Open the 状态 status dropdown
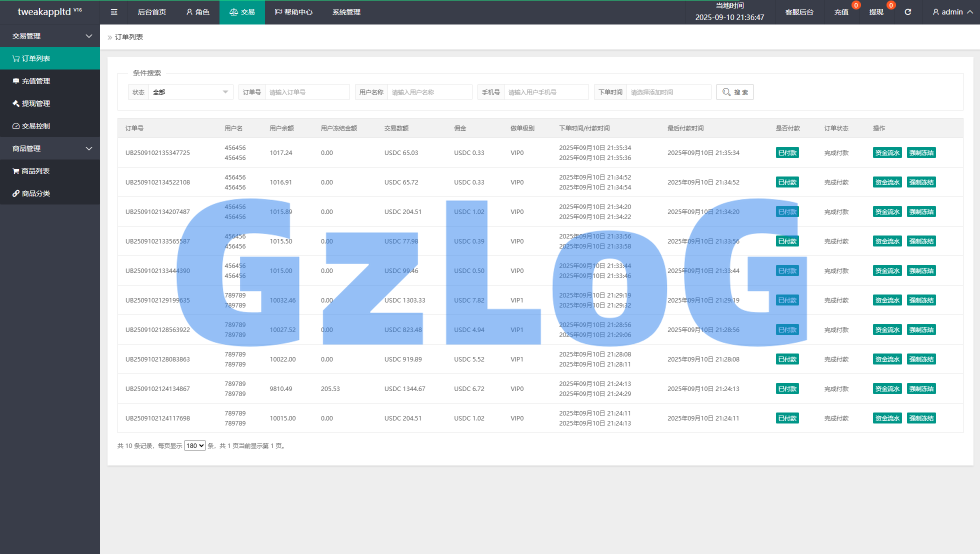 click(190, 92)
